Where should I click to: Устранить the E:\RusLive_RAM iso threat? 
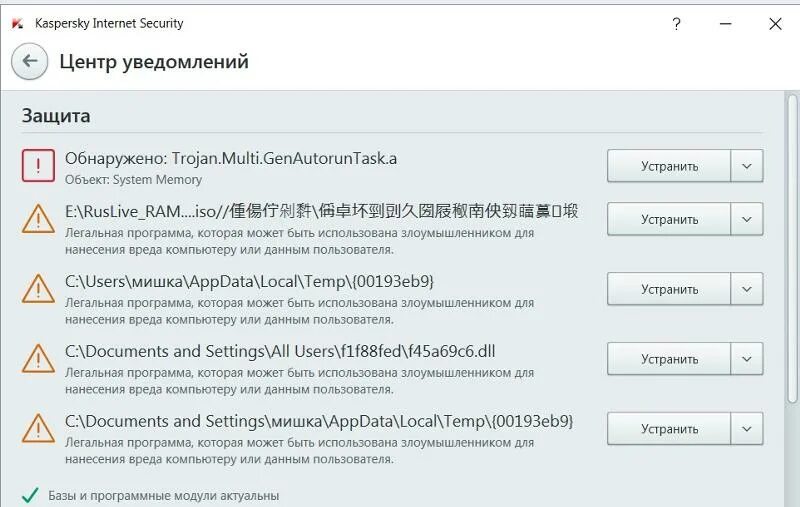click(x=669, y=219)
